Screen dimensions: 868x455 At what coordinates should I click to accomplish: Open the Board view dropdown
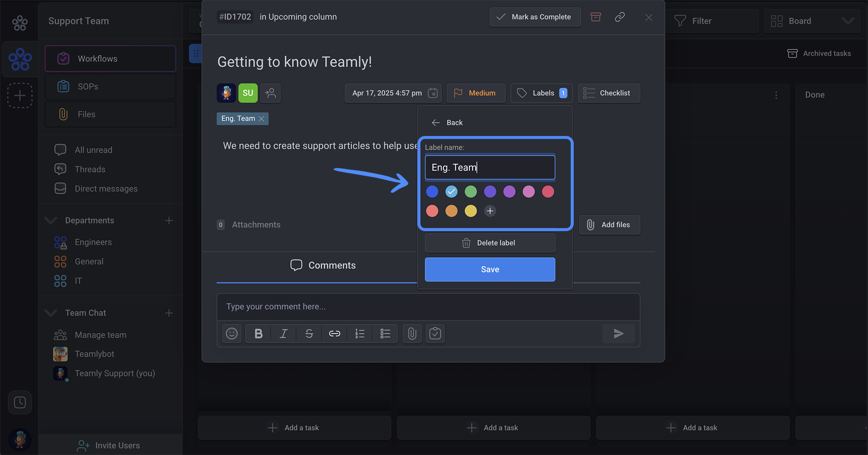coord(812,21)
